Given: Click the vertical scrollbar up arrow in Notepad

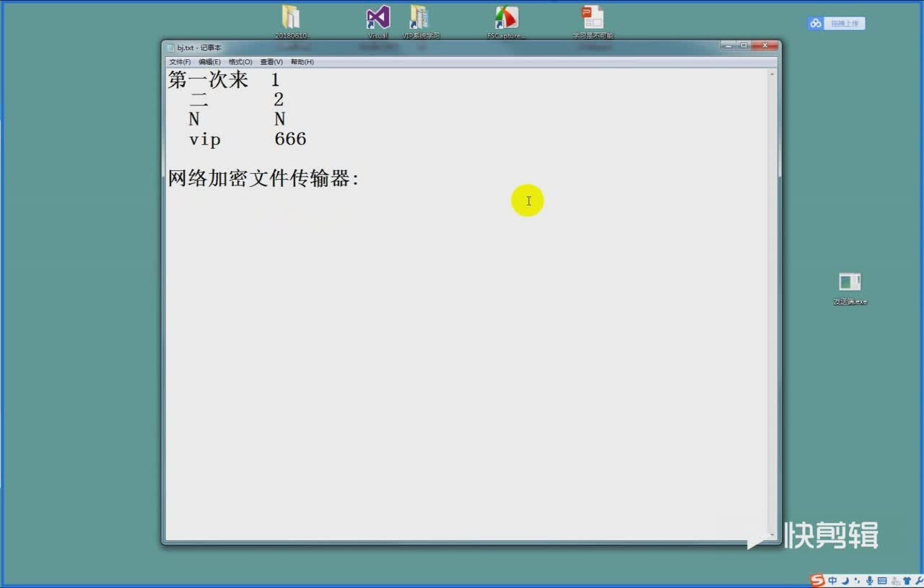Looking at the screenshot, I should tap(772, 74).
